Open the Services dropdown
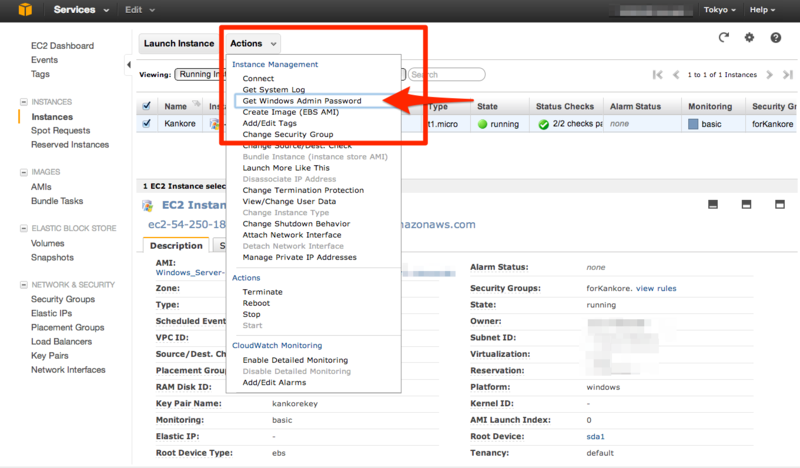 [x=81, y=10]
